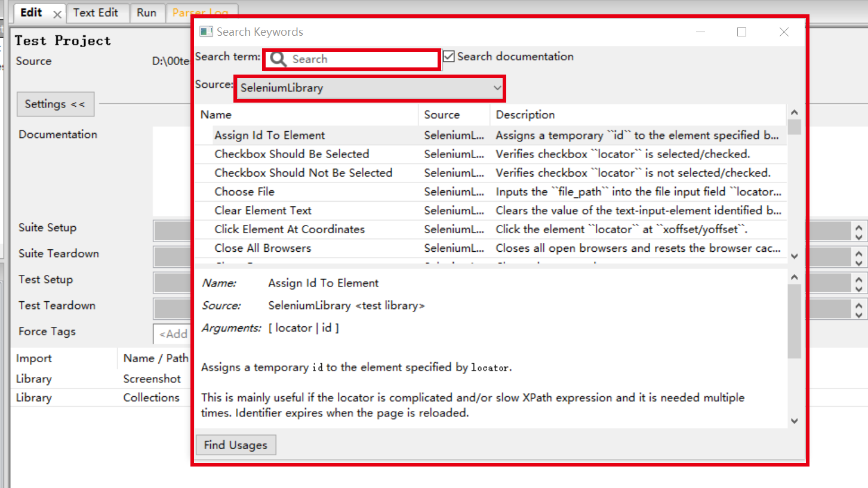Click the Search Keywords window title icon
This screenshot has width=868, height=488.
pos(206,32)
